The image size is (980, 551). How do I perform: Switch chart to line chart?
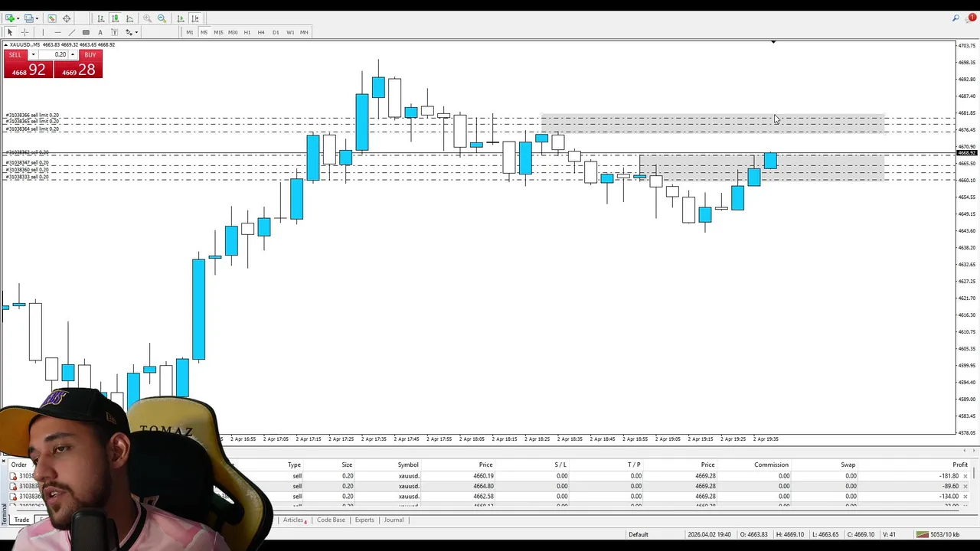click(x=129, y=18)
